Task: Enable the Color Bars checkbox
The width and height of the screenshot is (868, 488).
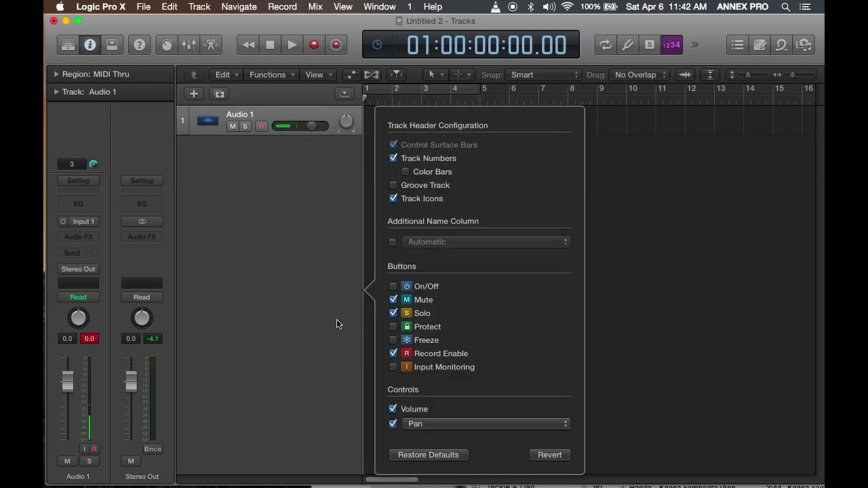Action: coord(406,171)
